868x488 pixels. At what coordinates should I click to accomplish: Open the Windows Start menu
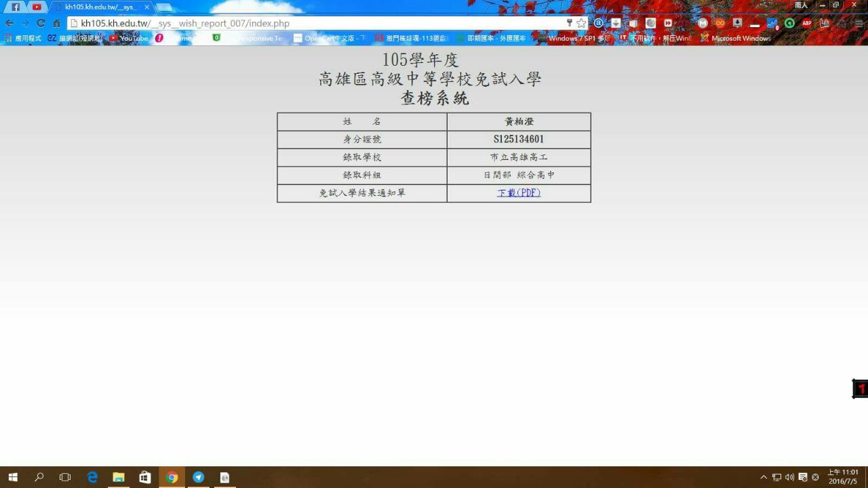click(12, 477)
